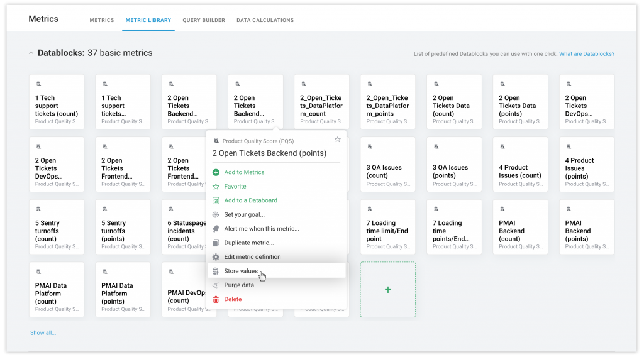Image resolution: width=644 pixels, height=357 pixels.
Task: Click the target icon beside Set your goal
Action: (x=216, y=215)
